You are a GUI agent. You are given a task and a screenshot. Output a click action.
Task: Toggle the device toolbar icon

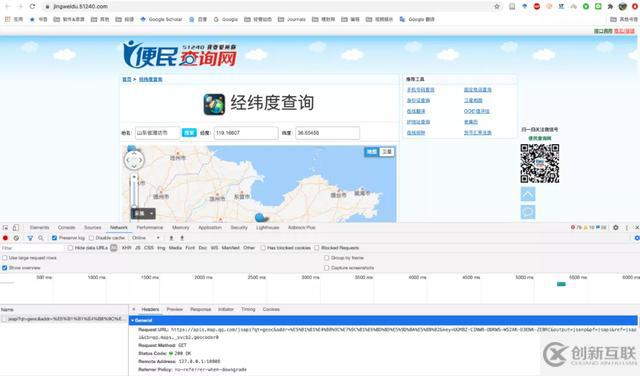pos(16,227)
